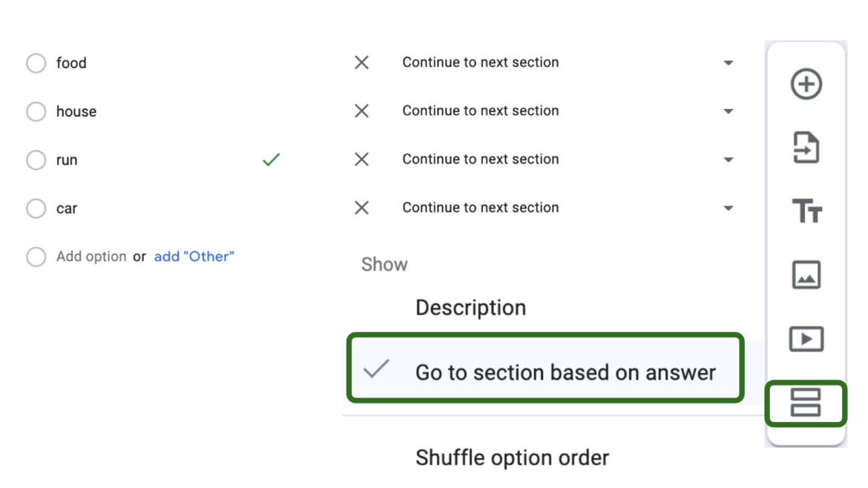Click Add option to create new choice
Screen dimensions: 868x488
coord(92,256)
